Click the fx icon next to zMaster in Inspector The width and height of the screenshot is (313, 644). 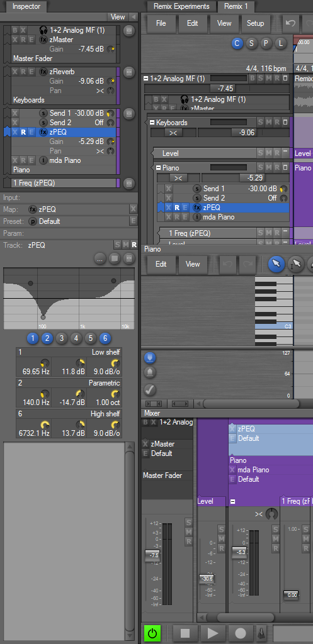click(x=43, y=40)
